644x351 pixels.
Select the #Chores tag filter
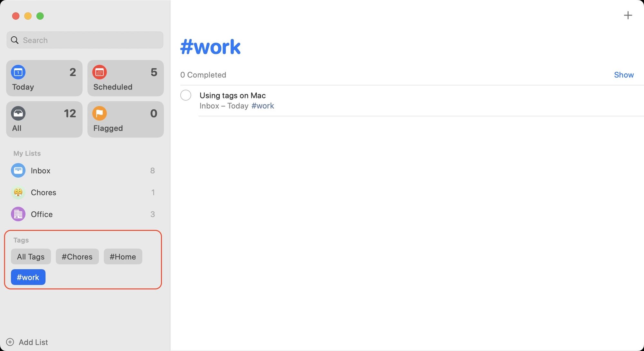pyautogui.click(x=77, y=256)
